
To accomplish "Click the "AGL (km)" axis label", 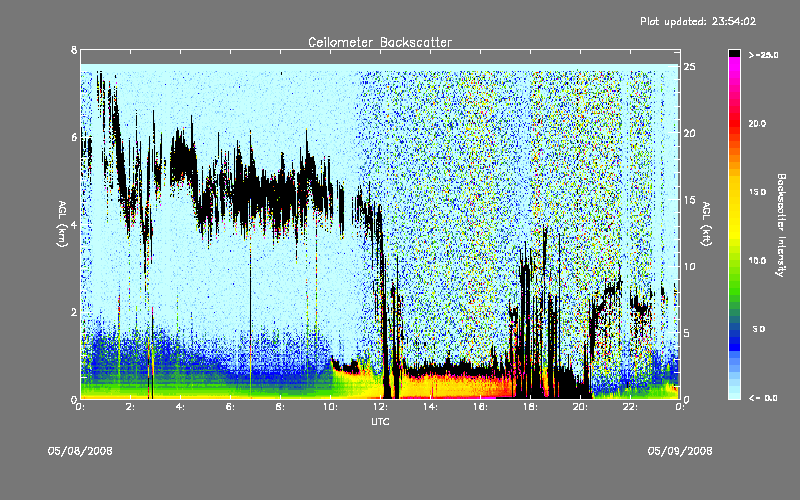I will [62, 224].
